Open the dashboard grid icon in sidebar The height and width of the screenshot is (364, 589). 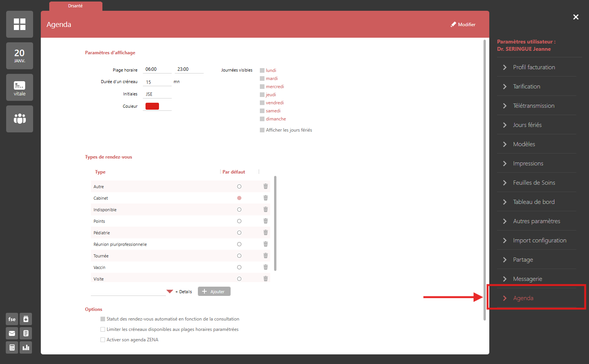click(x=20, y=24)
